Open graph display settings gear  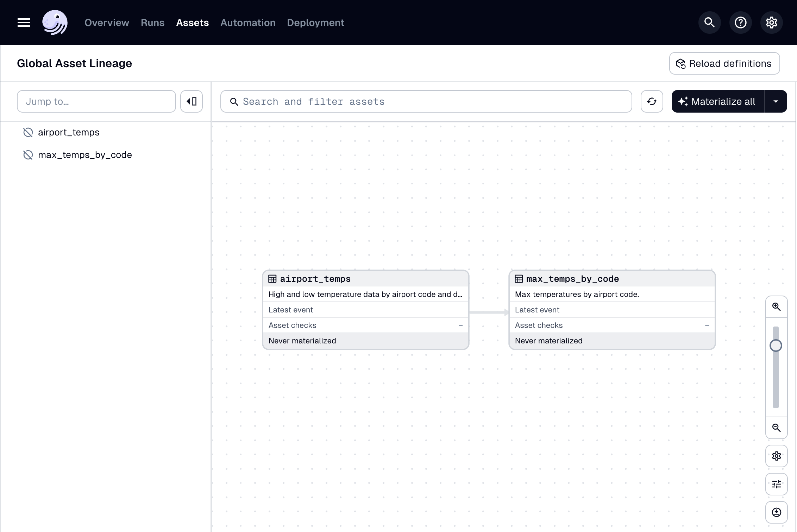[776, 456]
